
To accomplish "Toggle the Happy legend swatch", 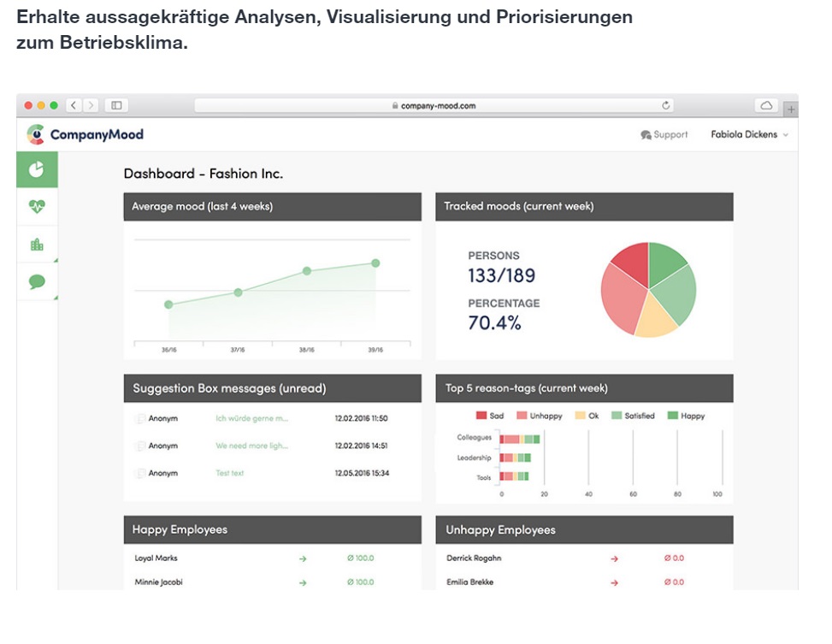I will click(x=672, y=416).
